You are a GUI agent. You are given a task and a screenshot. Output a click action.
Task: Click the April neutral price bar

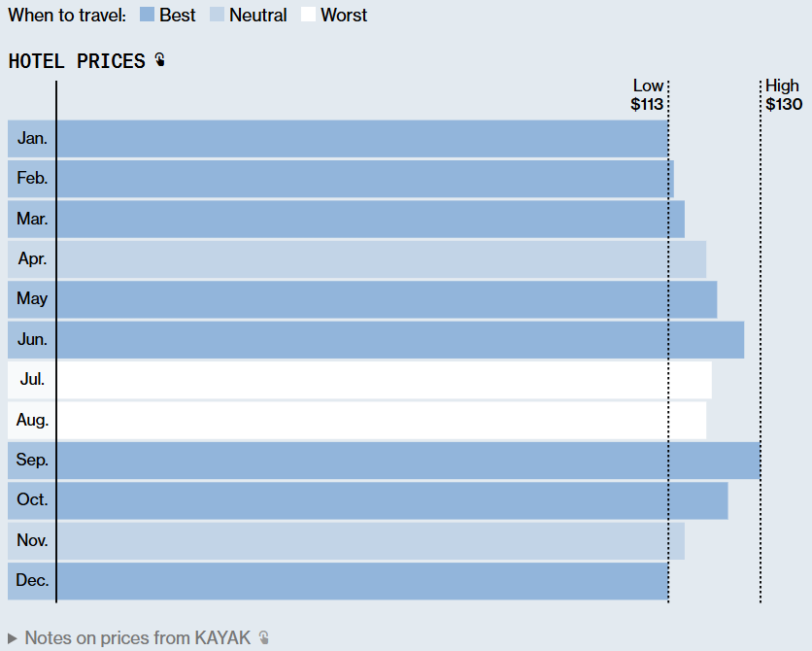tap(381, 259)
